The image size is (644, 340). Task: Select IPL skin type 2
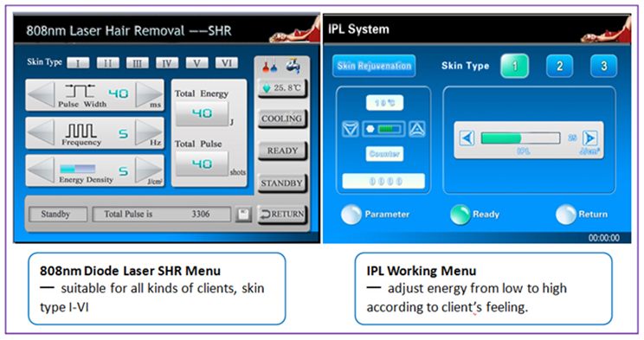(559, 66)
